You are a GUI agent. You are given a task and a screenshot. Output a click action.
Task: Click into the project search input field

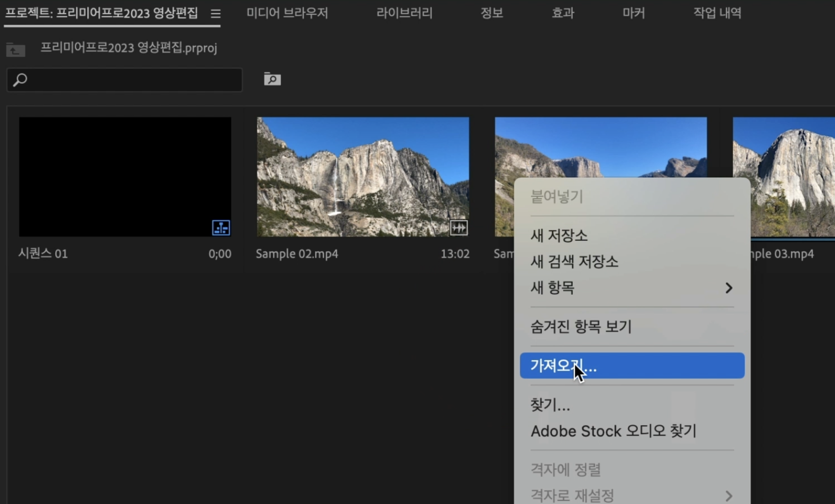tap(133, 80)
